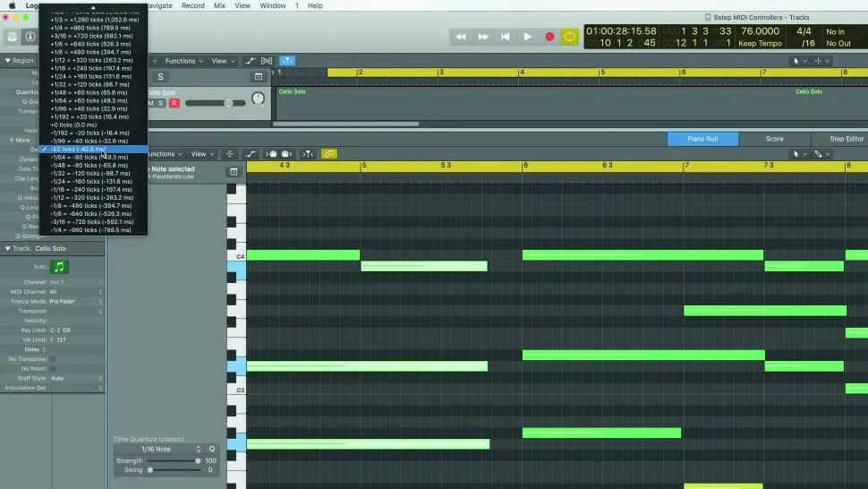Select -1/4 = -960 ticks delay option
868x489 pixels.
(93, 230)
